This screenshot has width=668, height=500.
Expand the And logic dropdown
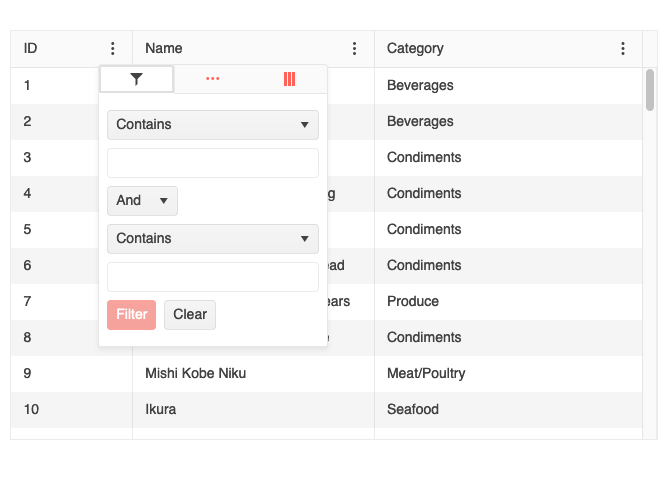(x=142, y=201)
